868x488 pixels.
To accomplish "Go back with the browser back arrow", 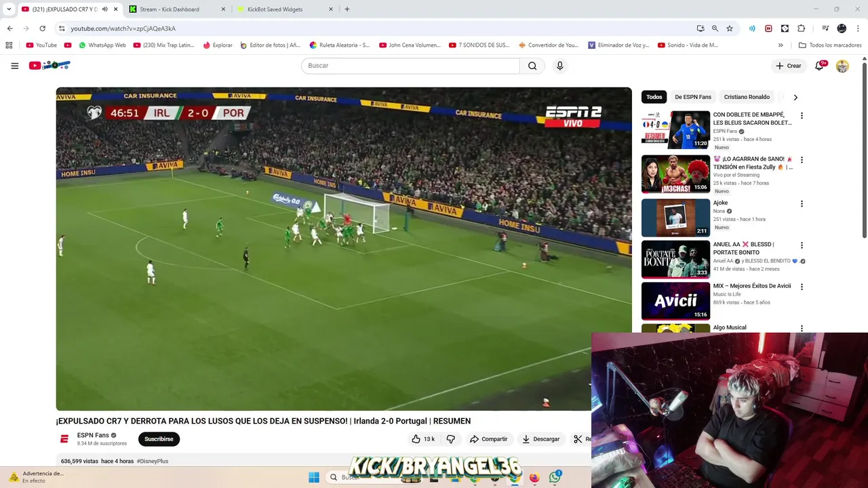I will click(9, 28).
